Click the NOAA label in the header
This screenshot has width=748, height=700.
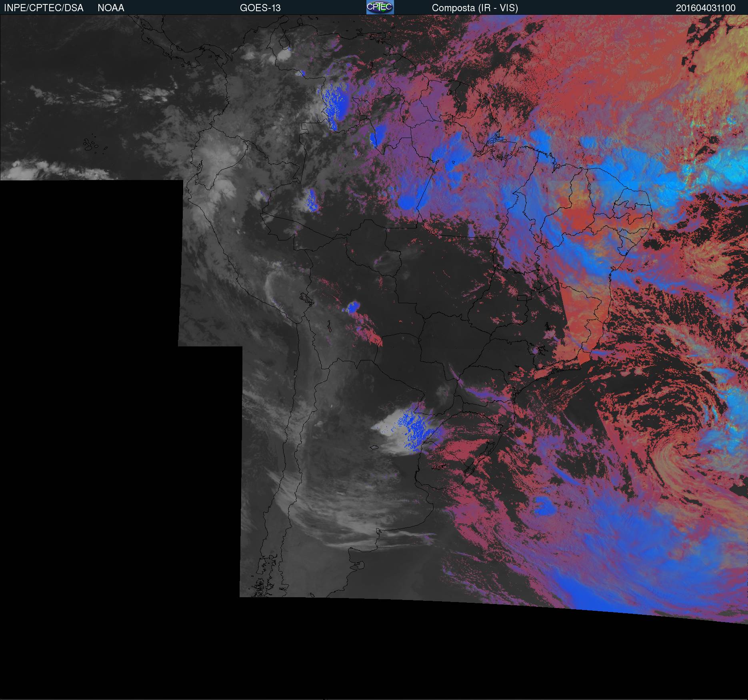click(111, 8)
